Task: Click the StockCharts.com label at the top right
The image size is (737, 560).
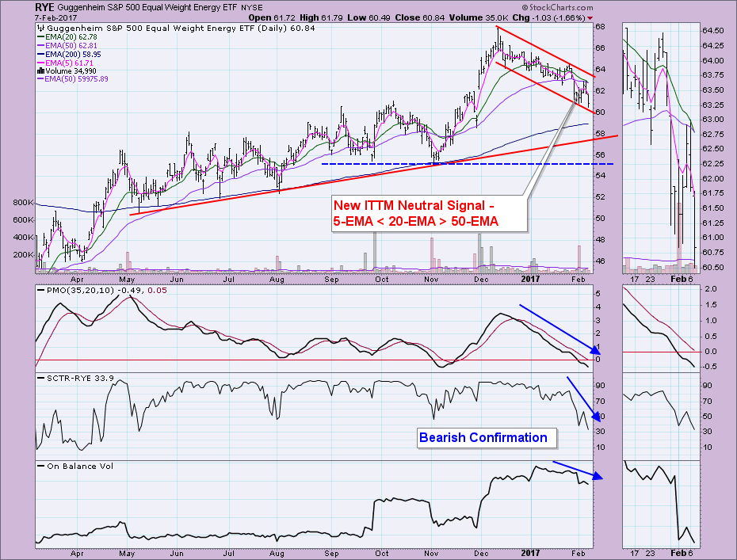Action: click(557, 7)
